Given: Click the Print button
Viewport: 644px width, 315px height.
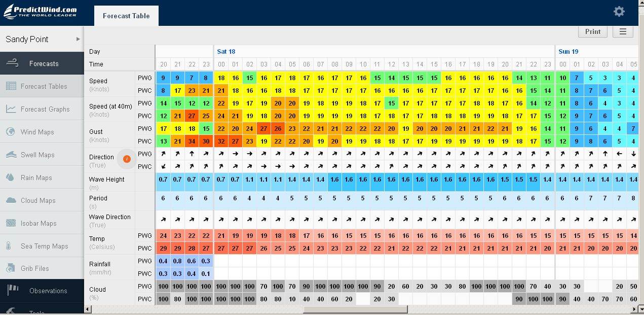Looking at the screenshot, I should click(x=592, y=31).
